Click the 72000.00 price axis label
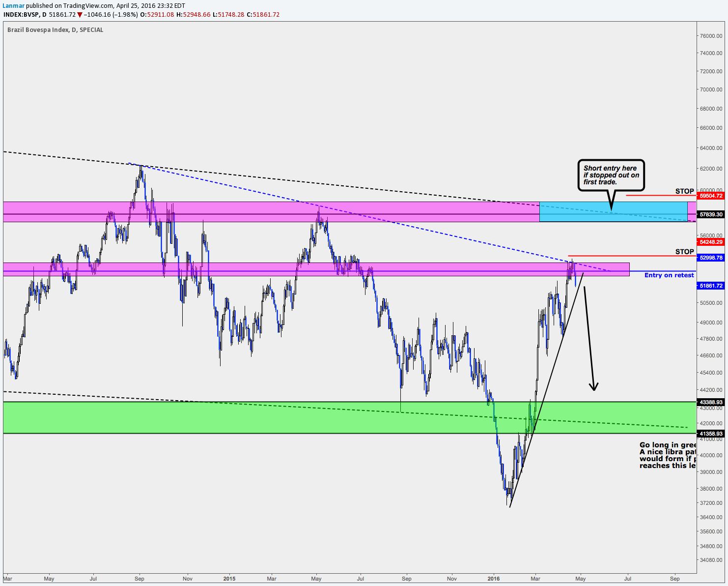The image size is (728, 586). click(711, 71)
